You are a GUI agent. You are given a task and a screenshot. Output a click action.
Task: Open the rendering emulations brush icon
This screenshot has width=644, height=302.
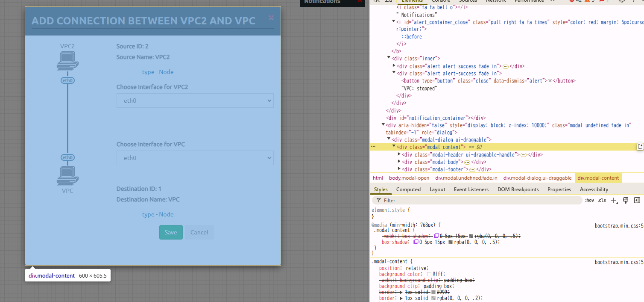626,200
